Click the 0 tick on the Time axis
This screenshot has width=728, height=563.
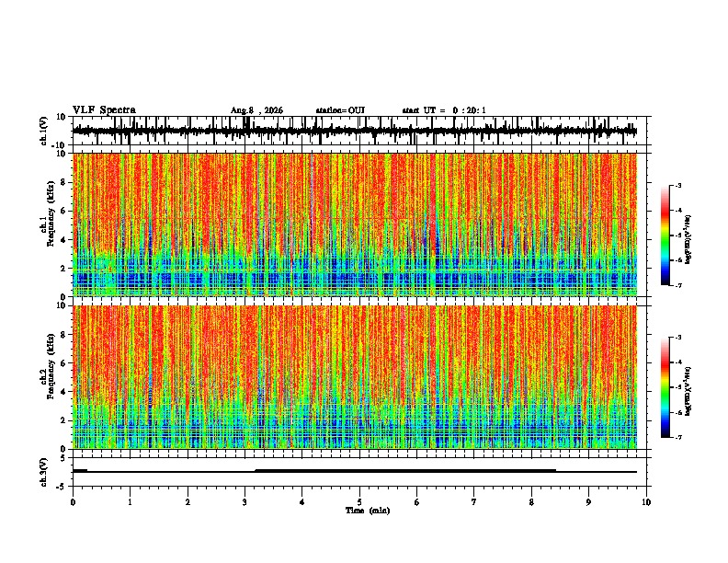(73, 502)
